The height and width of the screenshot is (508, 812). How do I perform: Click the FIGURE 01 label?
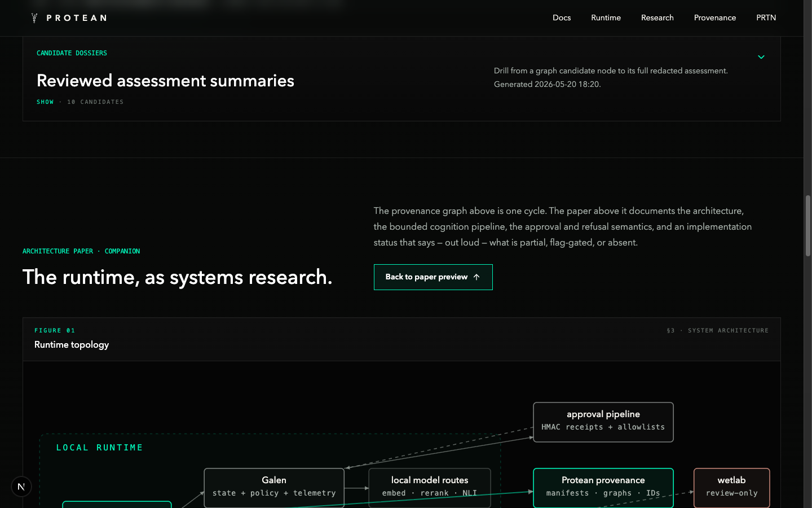click(x=55, y=331)
